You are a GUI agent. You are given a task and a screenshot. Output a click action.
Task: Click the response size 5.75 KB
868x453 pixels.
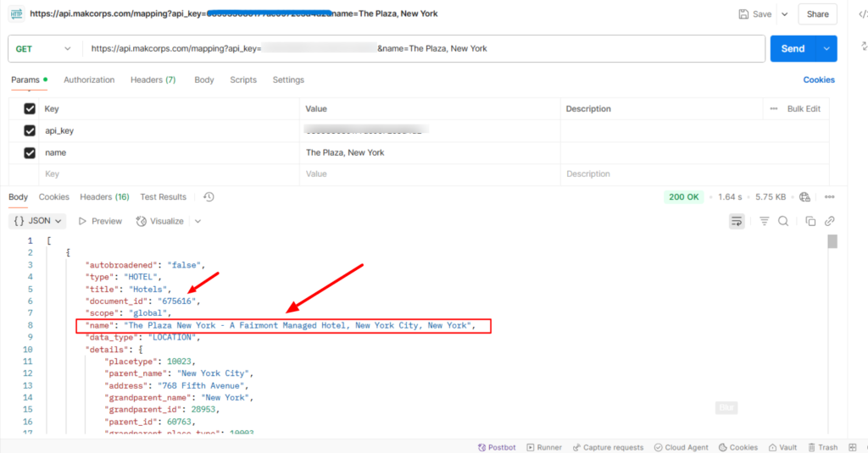[771, 197]
